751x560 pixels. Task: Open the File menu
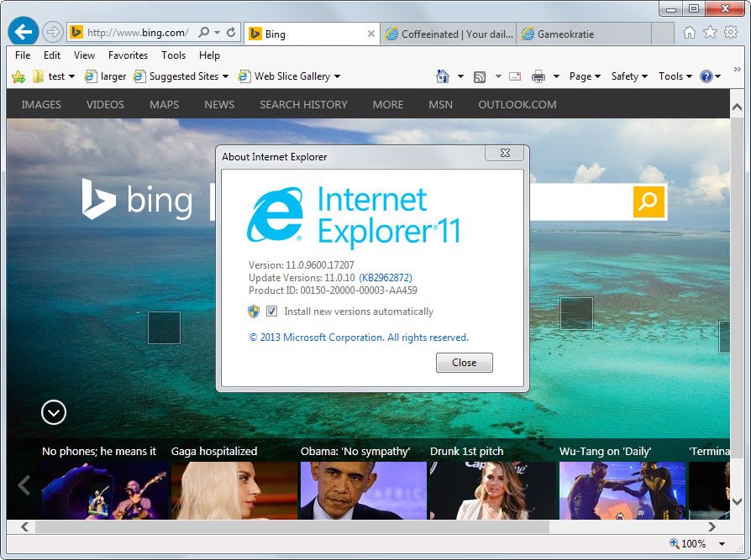click(23, 55)
